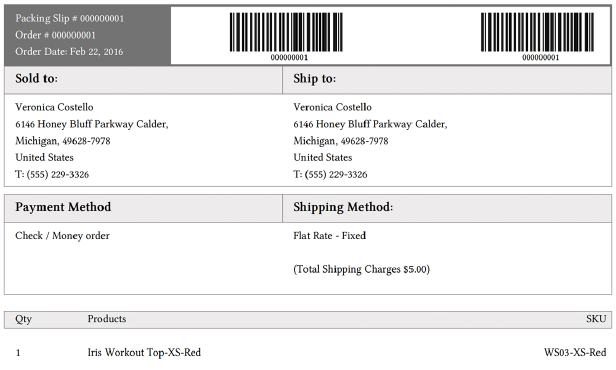Click the Products column header

(107, 319)
